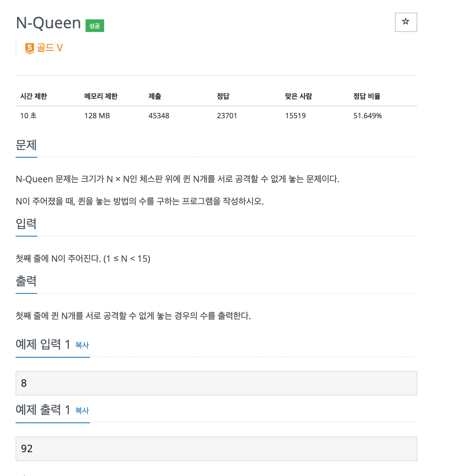Click the star favorite button
This screenshot has height=476, width=450.
pos(406,22)
